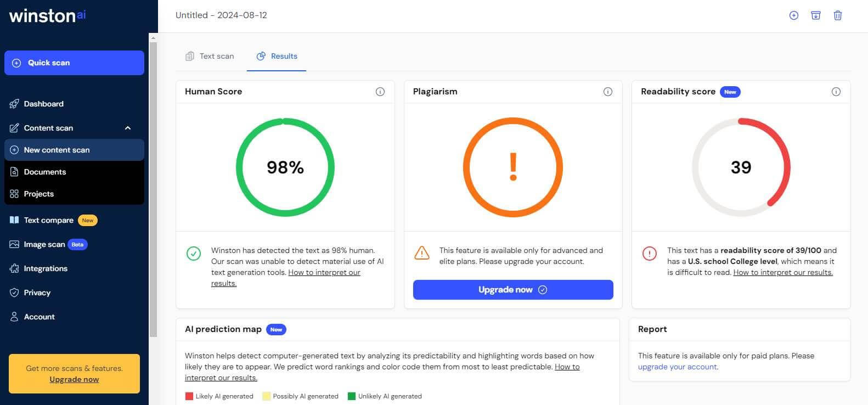This screenshot has height=405, width=868.
Task: Click Upgrade now link in yellow banner
Action: click(x=74, y=379)
